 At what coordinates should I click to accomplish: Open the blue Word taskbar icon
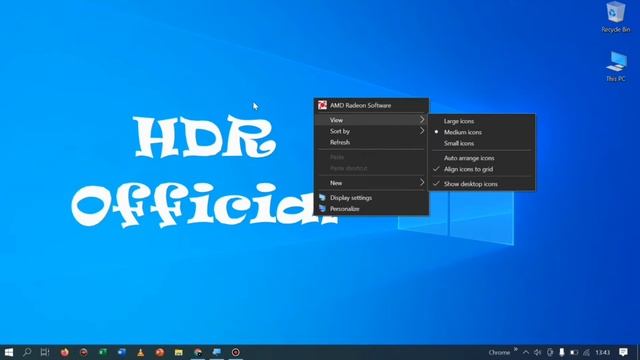click(x=122, y=352)
